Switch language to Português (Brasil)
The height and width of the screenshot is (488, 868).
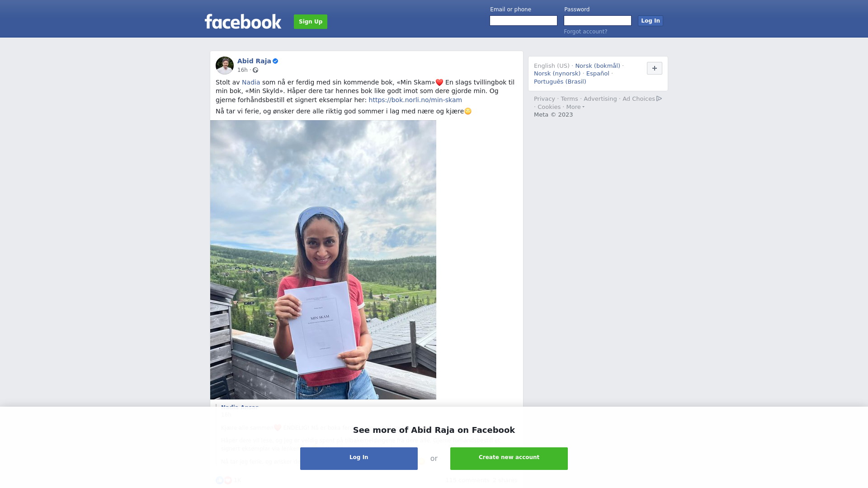tap(560, 82)
